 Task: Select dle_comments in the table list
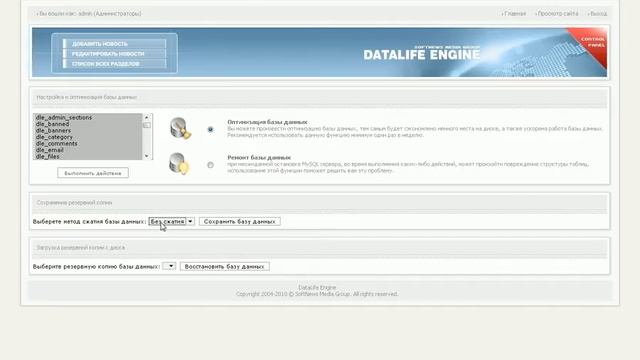click(88, 143)
